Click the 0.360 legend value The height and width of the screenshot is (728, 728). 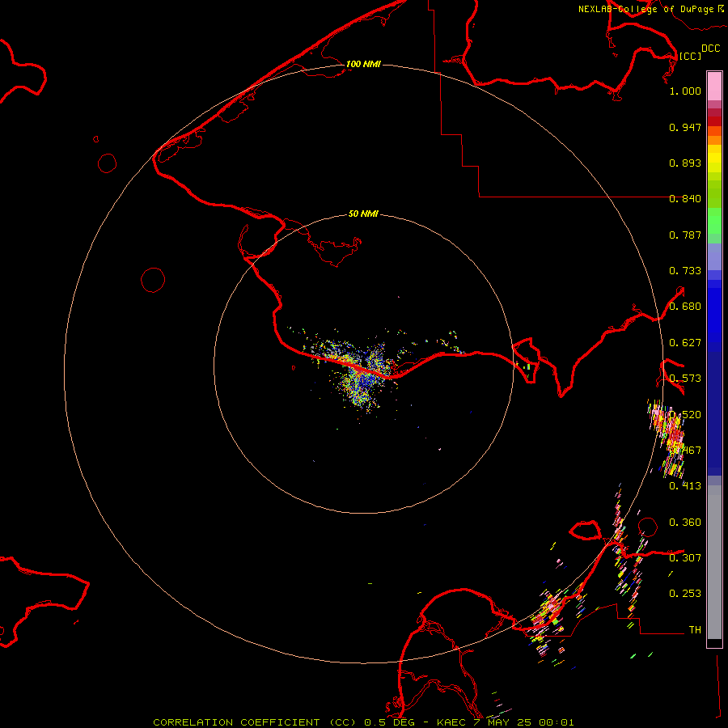pyautogui.click(x=685, y=523)
